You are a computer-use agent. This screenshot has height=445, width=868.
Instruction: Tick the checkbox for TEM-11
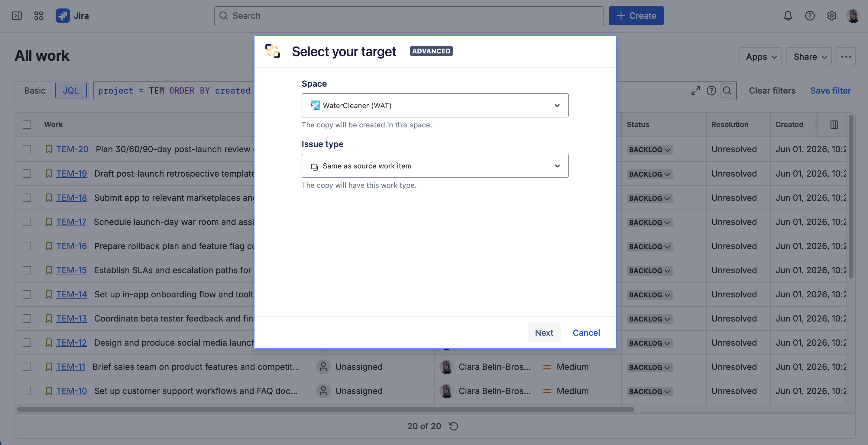(x=27, y=367)
